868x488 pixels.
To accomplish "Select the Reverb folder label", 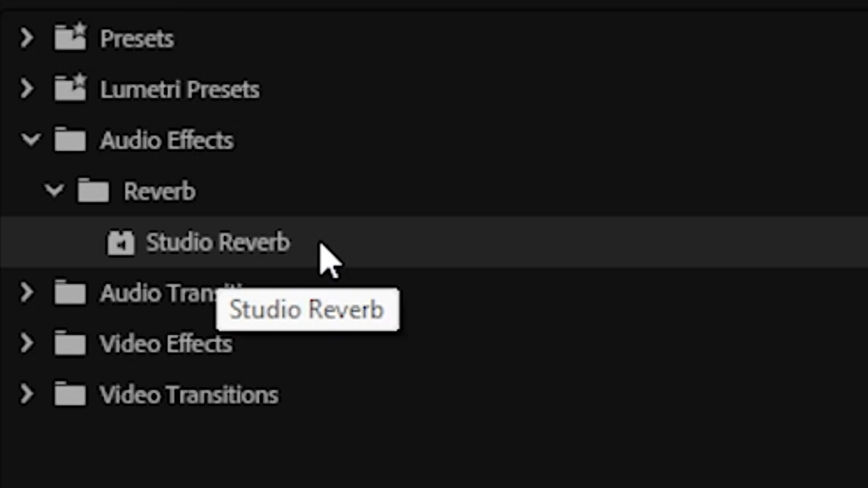I will (x=159, y=190).
